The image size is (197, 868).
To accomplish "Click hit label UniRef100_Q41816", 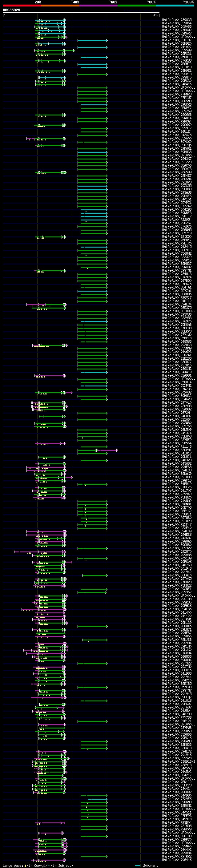I will tap(177, 700).
